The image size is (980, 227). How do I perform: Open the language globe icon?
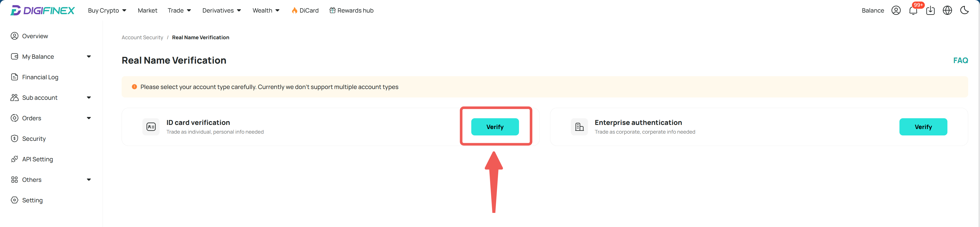(x=947, y=10)
